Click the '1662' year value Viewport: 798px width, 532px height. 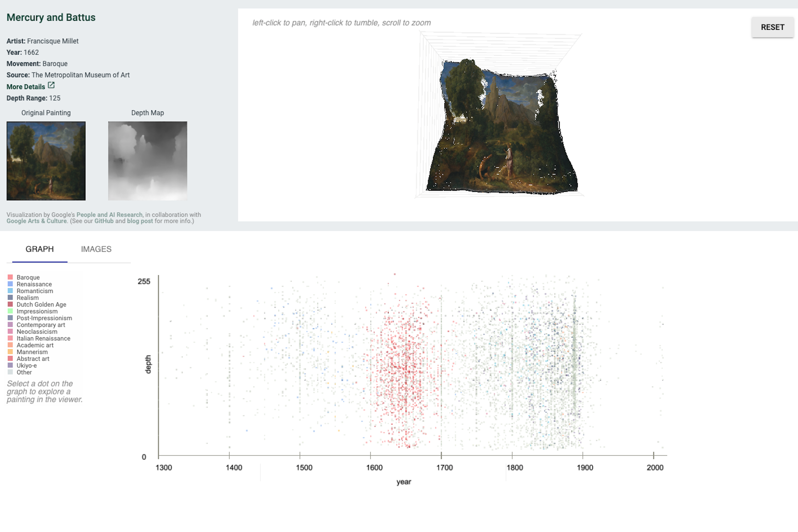click(x=31, y=52)
